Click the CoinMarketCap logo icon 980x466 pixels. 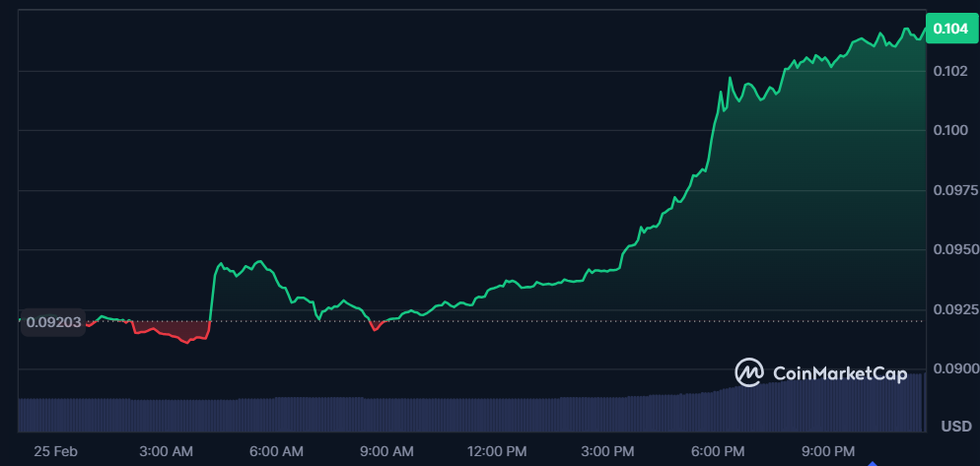(x=749, y=372)
